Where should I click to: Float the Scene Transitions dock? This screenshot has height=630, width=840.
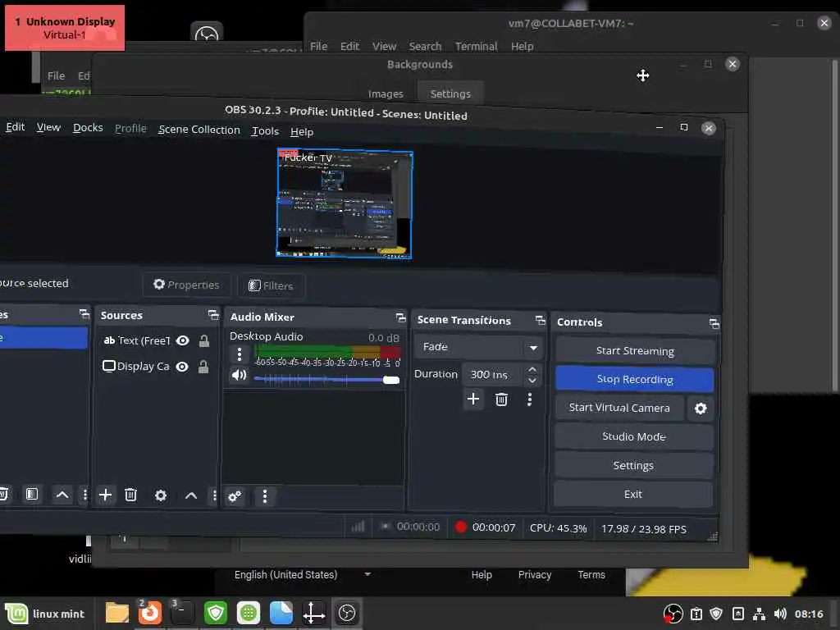(540, 320)
